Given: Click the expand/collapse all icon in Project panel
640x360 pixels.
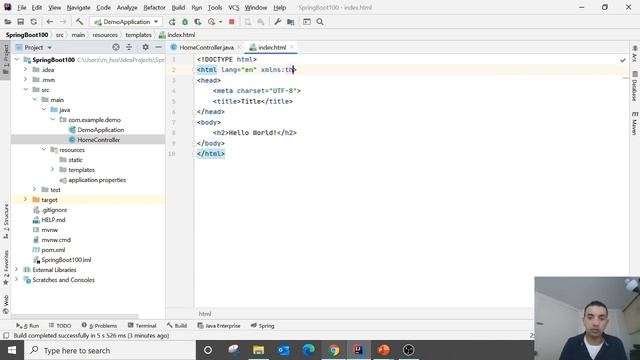Looking at the screenshot, I should click(129, 47).
